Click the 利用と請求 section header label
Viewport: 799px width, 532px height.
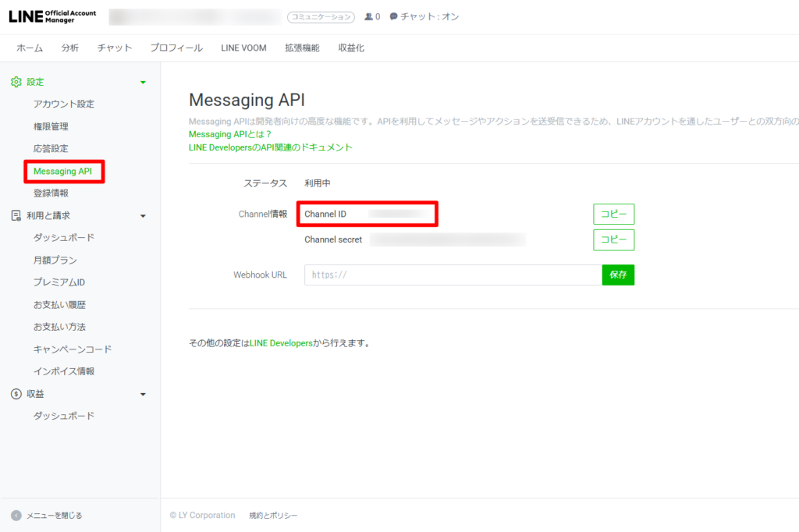(48, 215)
